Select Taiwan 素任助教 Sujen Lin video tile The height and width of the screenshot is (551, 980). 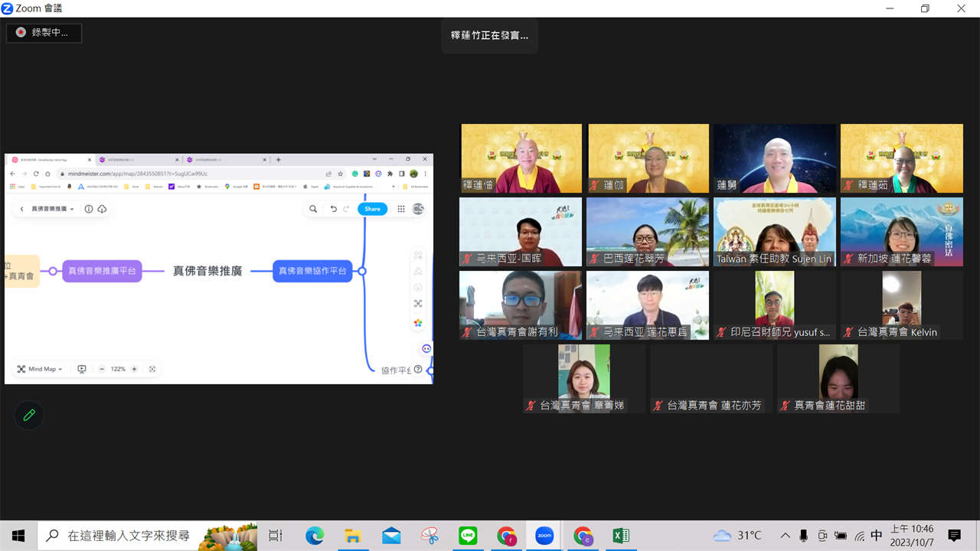[775, 232]
